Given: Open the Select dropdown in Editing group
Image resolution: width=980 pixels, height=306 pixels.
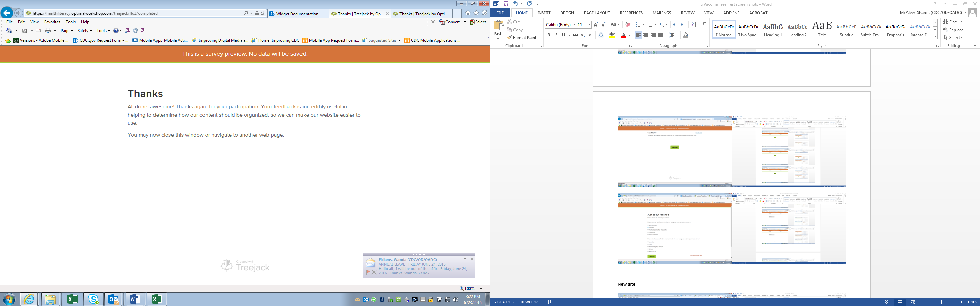Looking at the screenshot, I should point(953,38).
